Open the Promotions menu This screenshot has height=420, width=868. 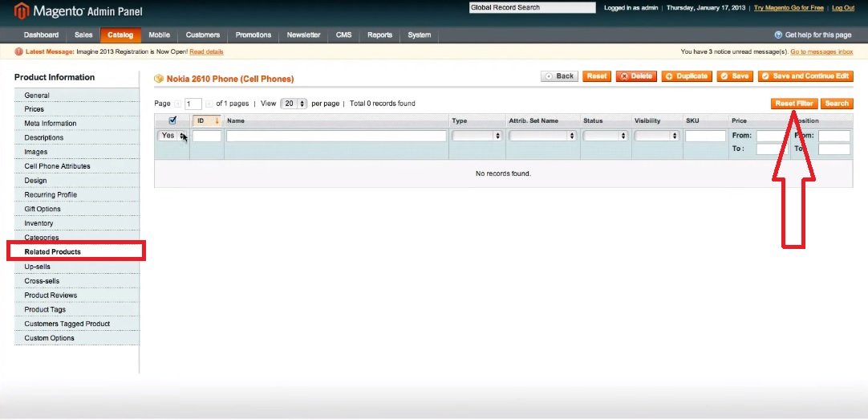pyautogui.click(x=254, y=35)
